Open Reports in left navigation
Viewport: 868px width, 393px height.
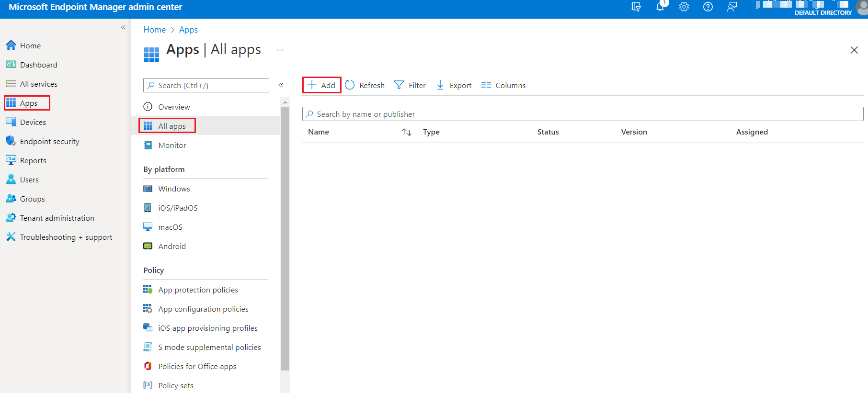point(26,160)
